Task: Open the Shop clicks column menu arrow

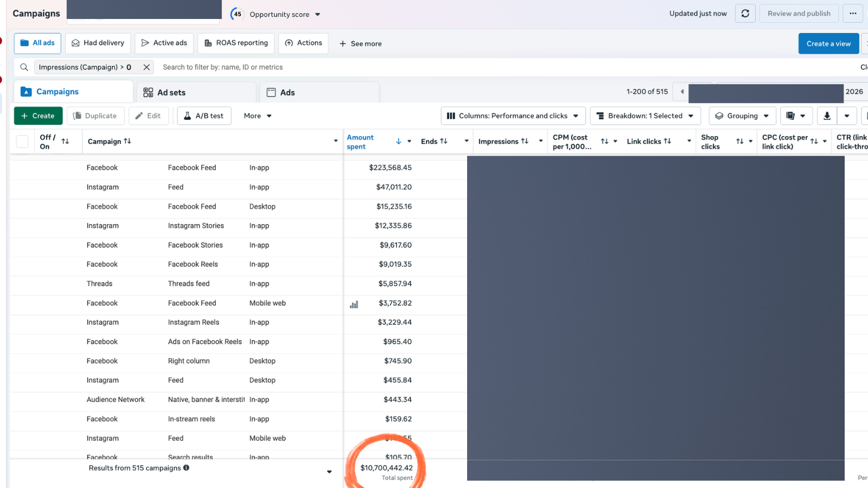Action: pos(750,142)
